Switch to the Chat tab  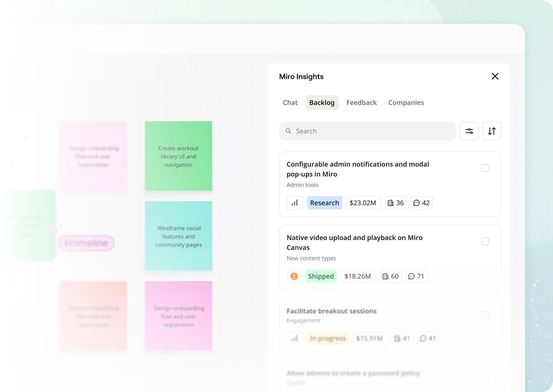pyautogui.click(x=290, y=103)
